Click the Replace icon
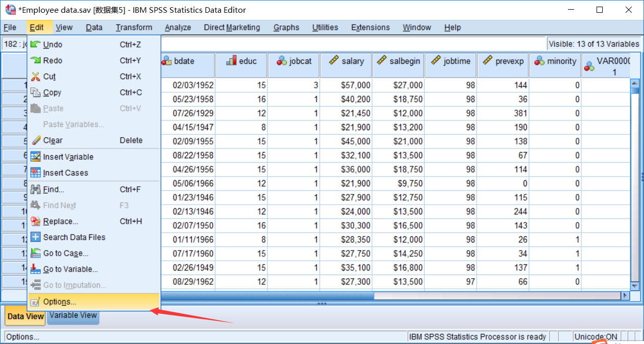 (35, 221)
